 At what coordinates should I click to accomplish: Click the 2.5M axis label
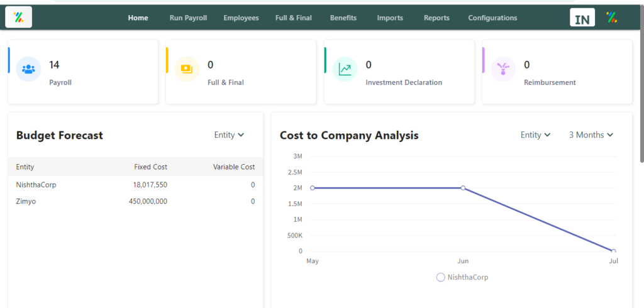295,172
